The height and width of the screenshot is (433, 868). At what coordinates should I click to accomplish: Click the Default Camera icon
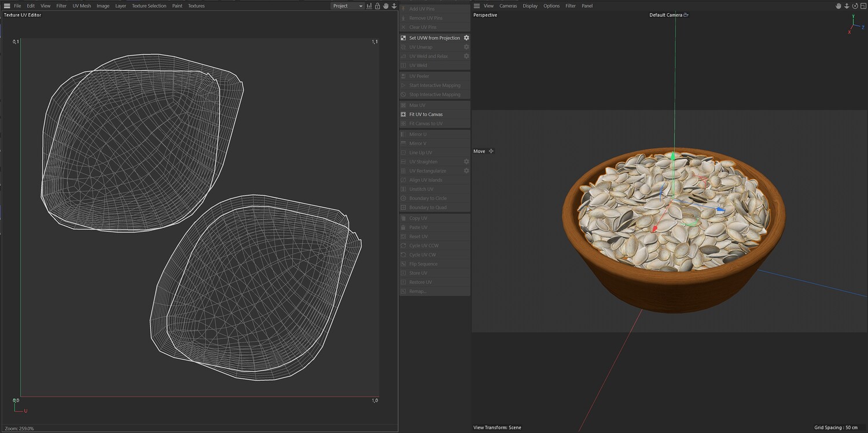point(686,15)
